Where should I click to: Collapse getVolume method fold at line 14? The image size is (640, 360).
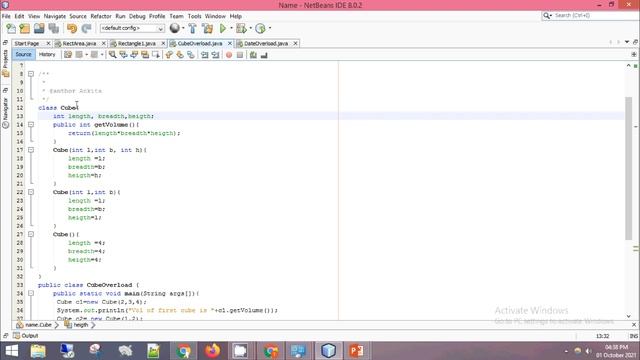click(31, 124)
